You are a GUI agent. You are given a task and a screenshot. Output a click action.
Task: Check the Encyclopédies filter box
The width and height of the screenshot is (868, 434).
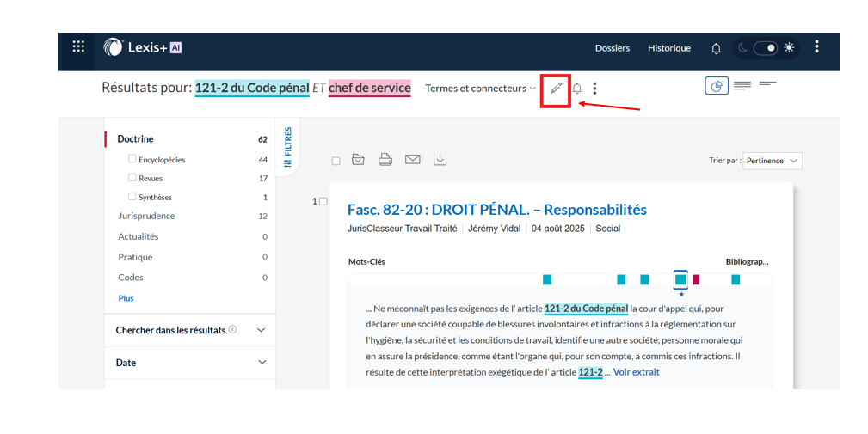pos(132,159)
